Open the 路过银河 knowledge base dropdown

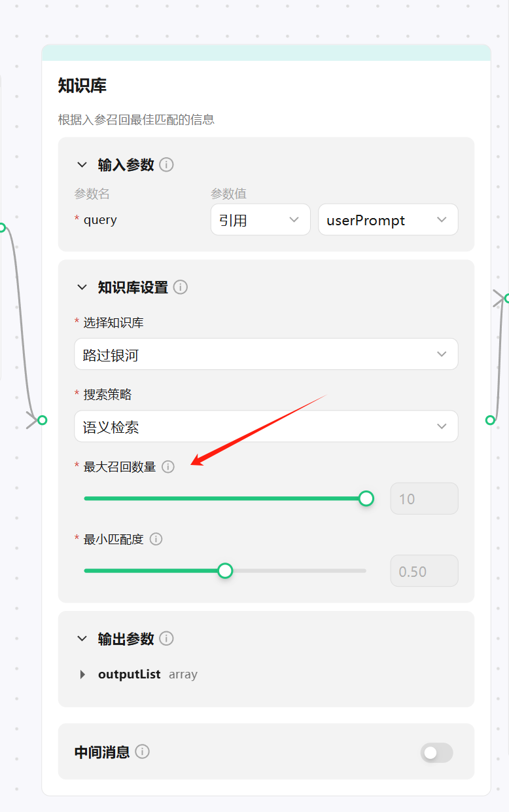pyautogui.click(x=266, y=354)
